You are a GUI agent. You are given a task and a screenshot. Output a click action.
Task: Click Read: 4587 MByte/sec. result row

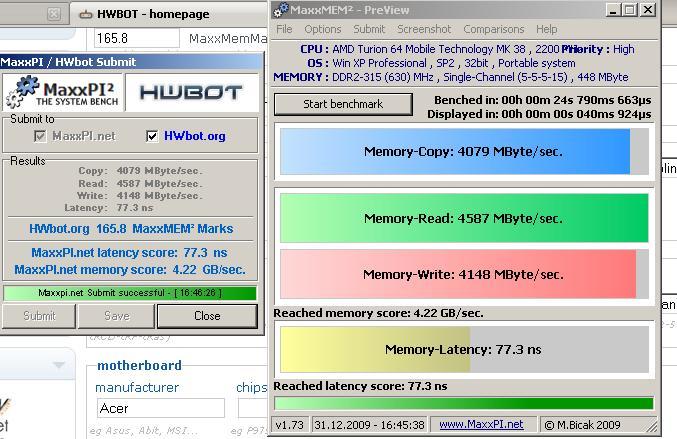coord(140,183)
